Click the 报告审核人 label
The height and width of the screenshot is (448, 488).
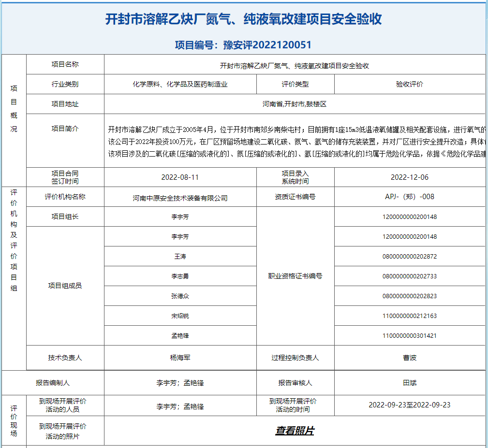pyautogui.click(x=295, y=383)
